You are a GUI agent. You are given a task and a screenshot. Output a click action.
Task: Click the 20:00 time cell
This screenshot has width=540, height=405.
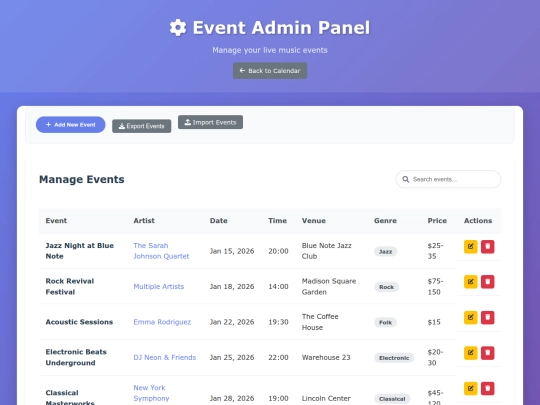[278, 251]
